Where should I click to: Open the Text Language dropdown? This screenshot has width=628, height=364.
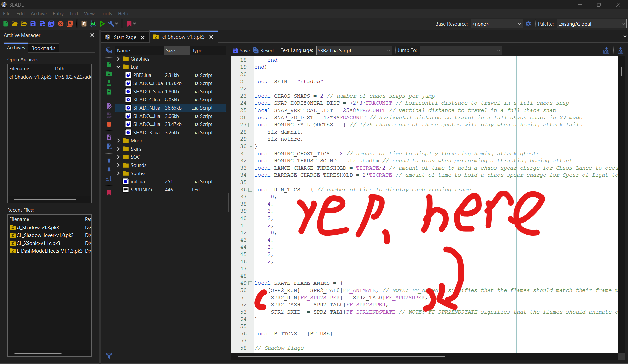point(354,50)
